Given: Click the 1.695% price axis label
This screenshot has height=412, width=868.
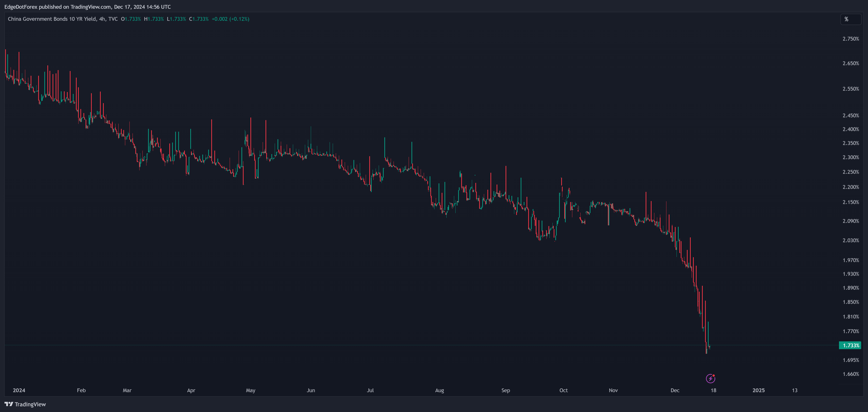Looking at the screenshot, I should pyautogui.click(x=851, y=360).
